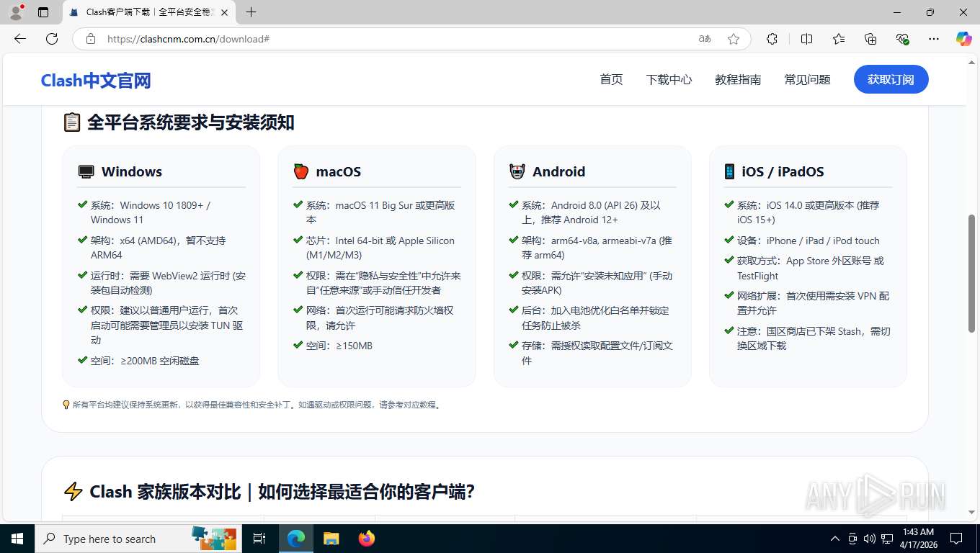980x553 pixels.
Task: Click text 架构：x64 (AMD64)，暂不支持 ARM64
Action: (x=158, y=248)
